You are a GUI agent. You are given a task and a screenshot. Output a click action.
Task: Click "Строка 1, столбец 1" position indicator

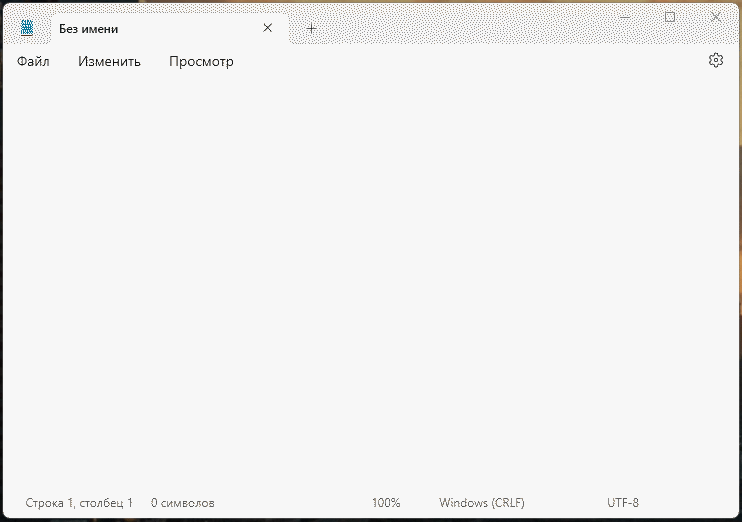(x=79, y=503)
